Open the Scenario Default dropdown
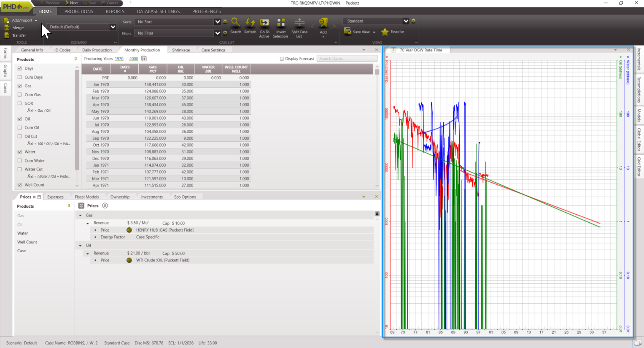Viewport: 644px width, 348px height. click(113, 27)
